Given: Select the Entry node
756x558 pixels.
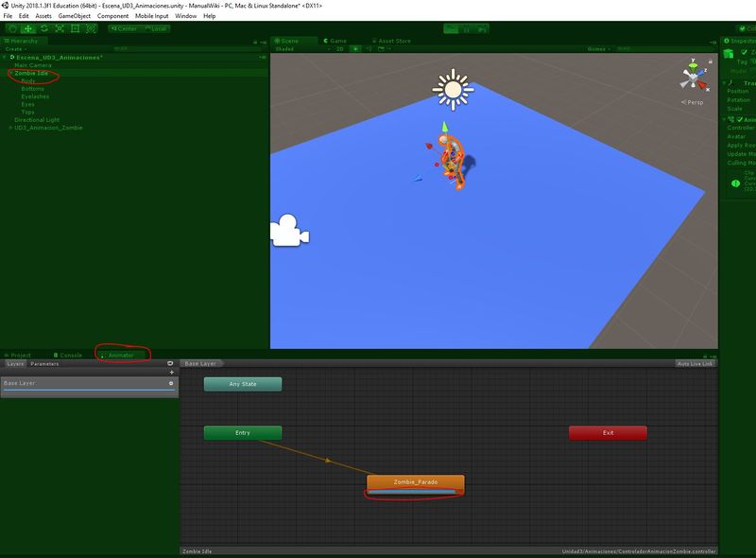Looking at the screenshot, I should [x=243, y=433].
